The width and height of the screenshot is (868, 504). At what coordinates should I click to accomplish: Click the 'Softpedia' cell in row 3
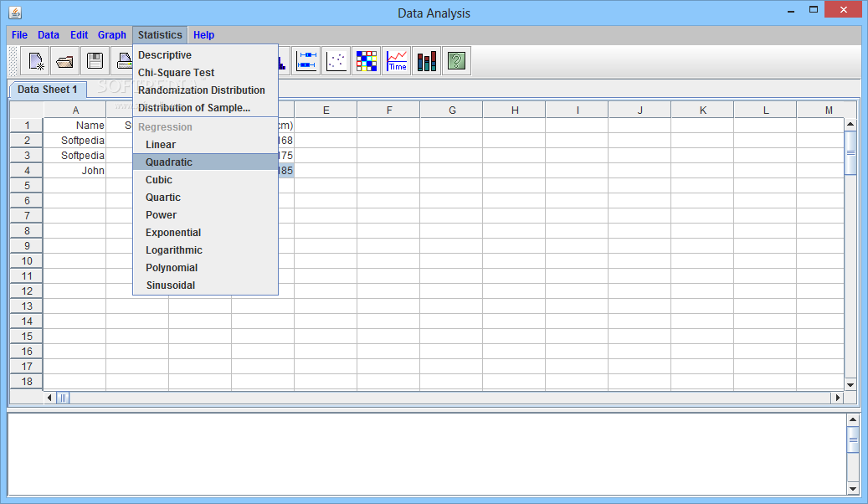pyautogui.click(x=74, y=155)
